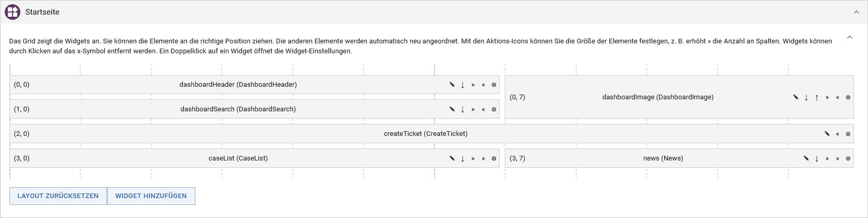The height and width of the screenshot is (218, 868).
Task: Narrow caseList widget with « icon
Action: point(483,158)
